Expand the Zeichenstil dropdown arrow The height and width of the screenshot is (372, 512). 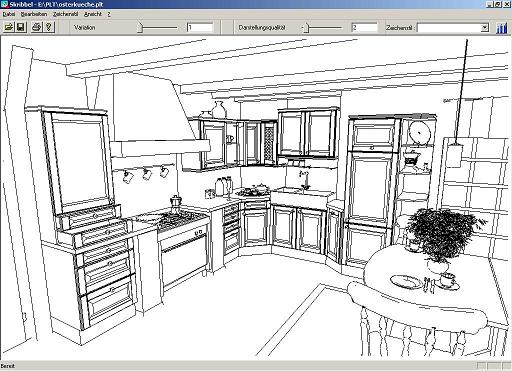[485, 28]
